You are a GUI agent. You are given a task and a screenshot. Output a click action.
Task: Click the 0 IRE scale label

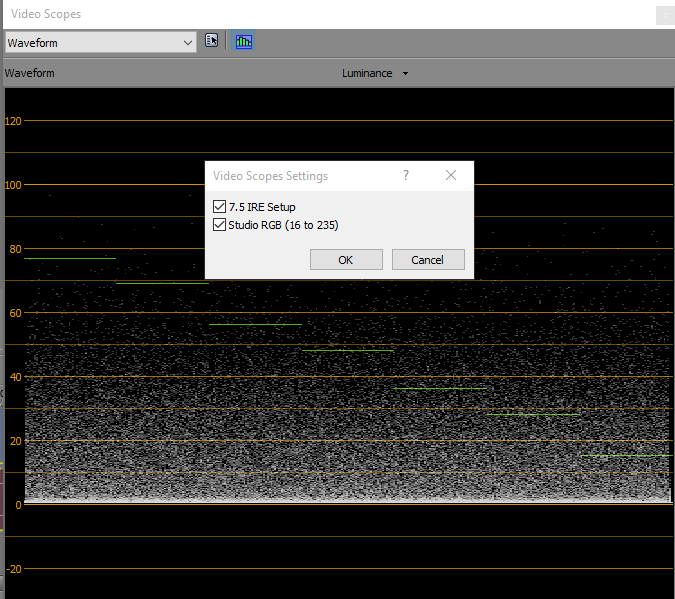[18, 505]
